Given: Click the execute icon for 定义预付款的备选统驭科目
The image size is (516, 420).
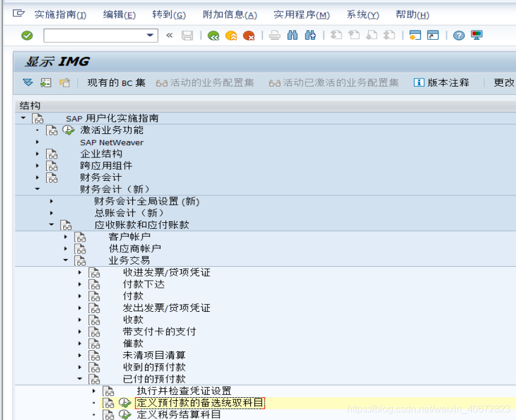Looking at the screenshot, I should (124, 403).
